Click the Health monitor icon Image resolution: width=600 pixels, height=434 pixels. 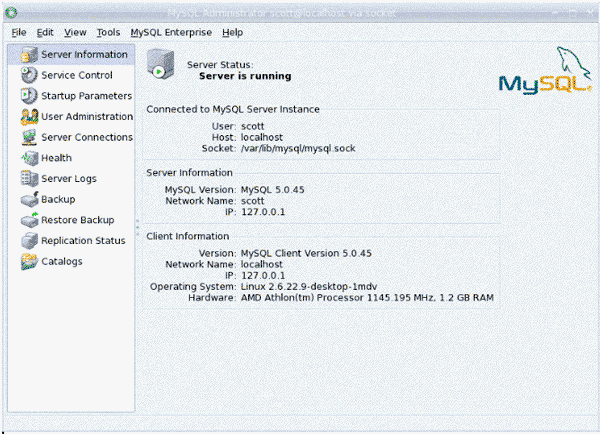pos(29,158)
